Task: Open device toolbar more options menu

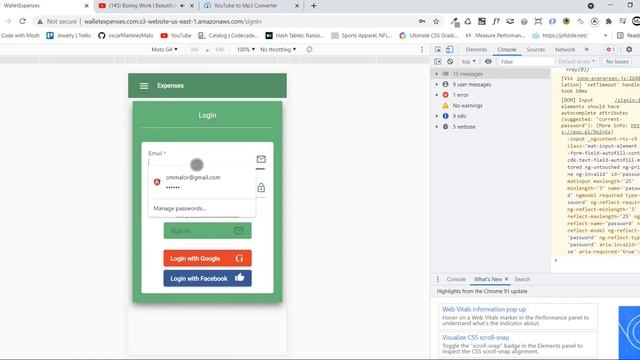Action: click(422, 49)
